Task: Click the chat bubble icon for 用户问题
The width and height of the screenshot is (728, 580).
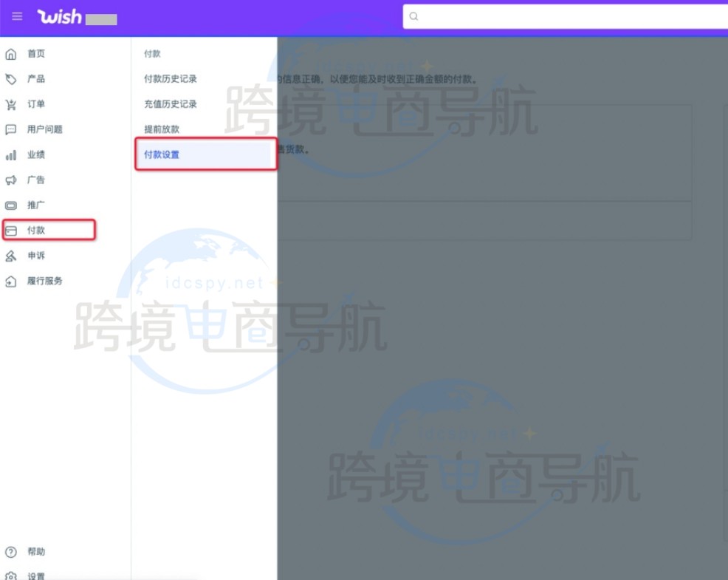Action: (x=11, y=129)
